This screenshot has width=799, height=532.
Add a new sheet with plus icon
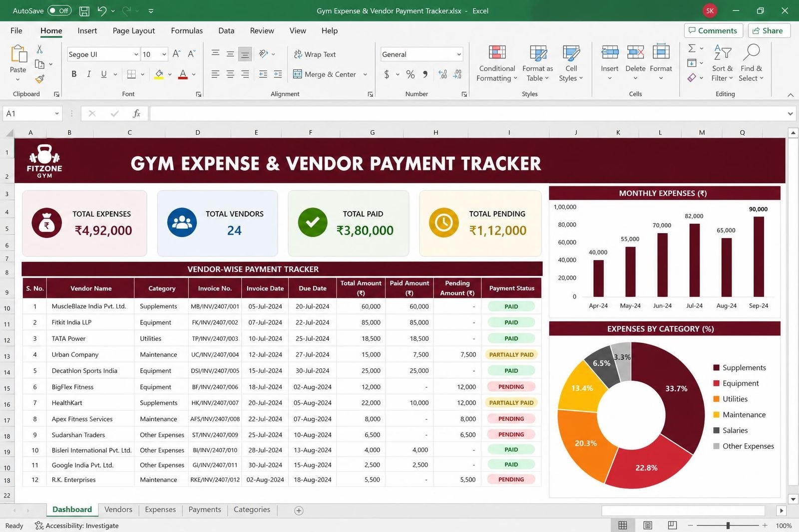(x=299, y=510)
